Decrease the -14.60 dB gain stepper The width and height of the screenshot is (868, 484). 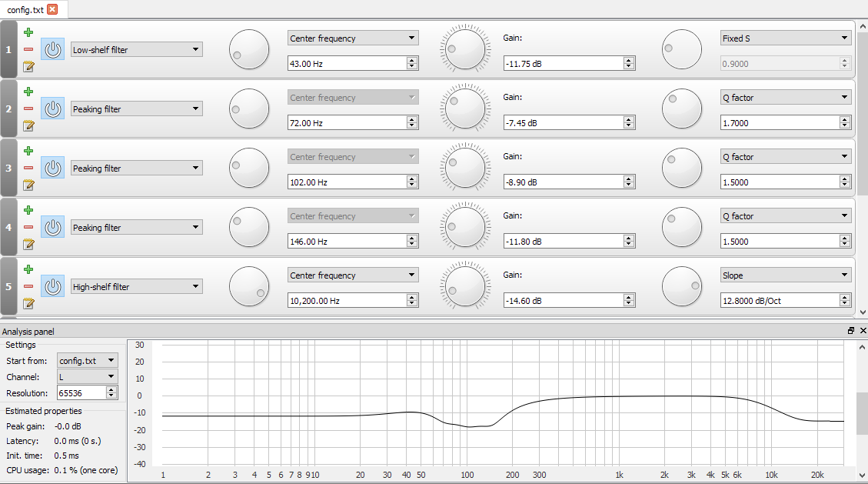point(628,303)
